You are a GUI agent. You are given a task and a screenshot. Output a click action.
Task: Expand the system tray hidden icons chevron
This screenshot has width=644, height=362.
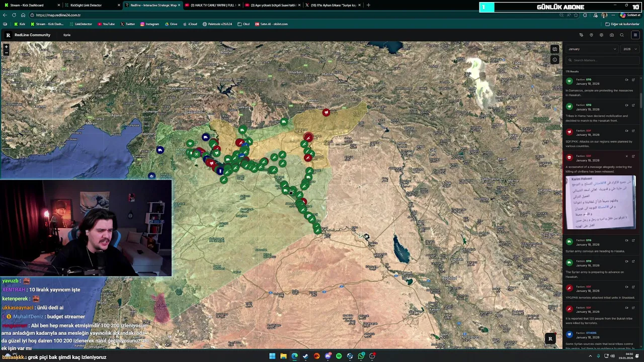[x=590, y=356]
